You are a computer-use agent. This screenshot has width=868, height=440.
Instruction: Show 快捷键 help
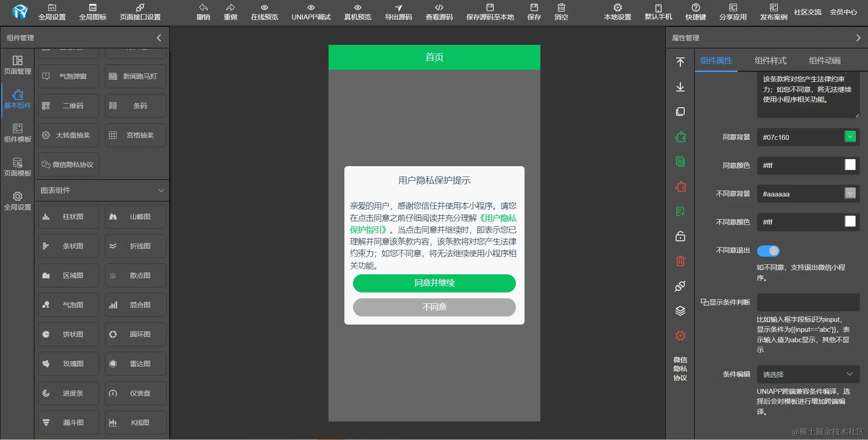696,12
